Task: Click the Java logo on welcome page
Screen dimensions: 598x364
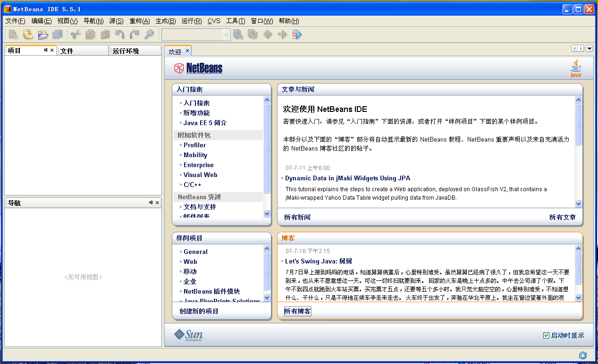Action: tap(576, 68)
